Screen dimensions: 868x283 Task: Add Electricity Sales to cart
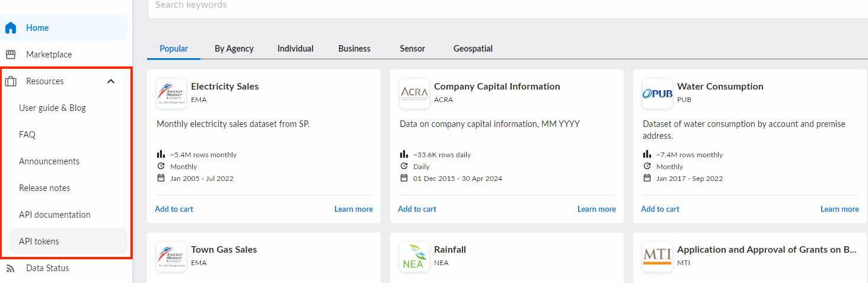point(174,209)
